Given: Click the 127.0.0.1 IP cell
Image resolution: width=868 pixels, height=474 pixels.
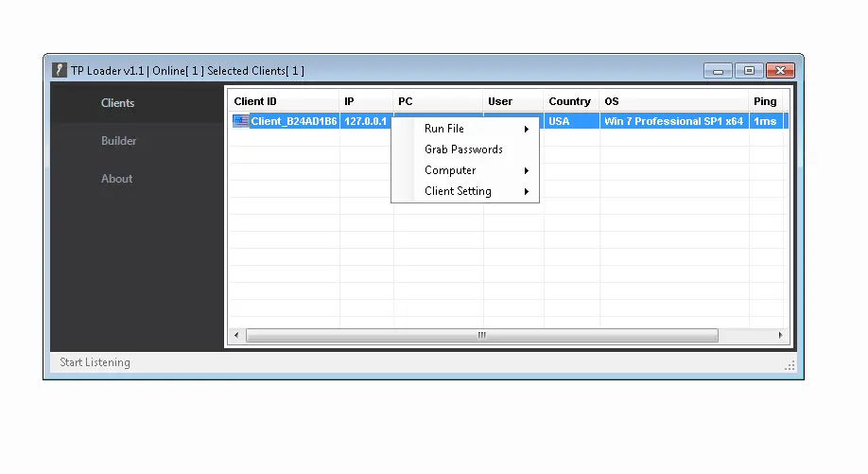Looking at the screenshot, I should coord(365,121).
